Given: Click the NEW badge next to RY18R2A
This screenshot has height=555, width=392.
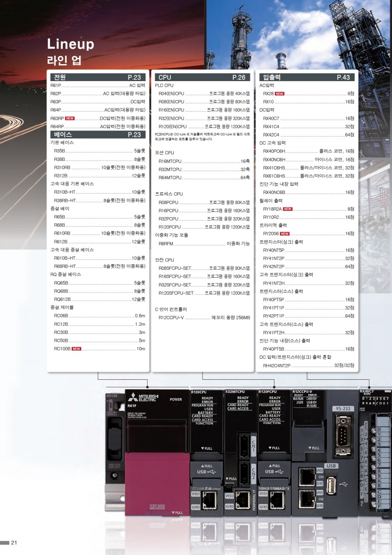Looking at the screenshot, I should pos(287,209).
